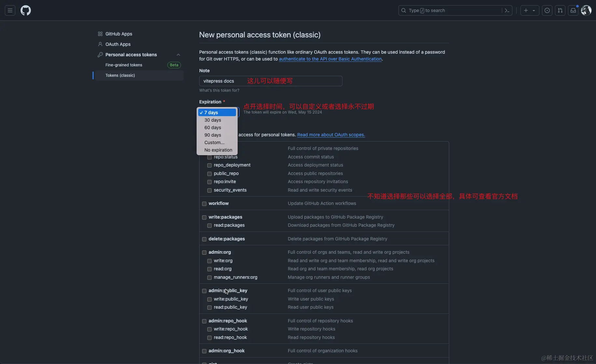Click the 'New personal access token (classic)' heading
Screen dimensions: 596x364
260,35
